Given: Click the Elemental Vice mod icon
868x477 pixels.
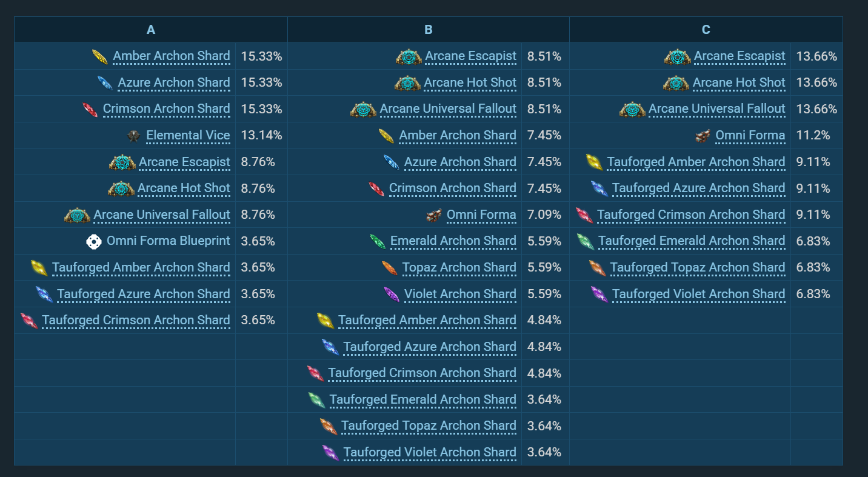Looking at the screenshot, I should pos(133,136).
